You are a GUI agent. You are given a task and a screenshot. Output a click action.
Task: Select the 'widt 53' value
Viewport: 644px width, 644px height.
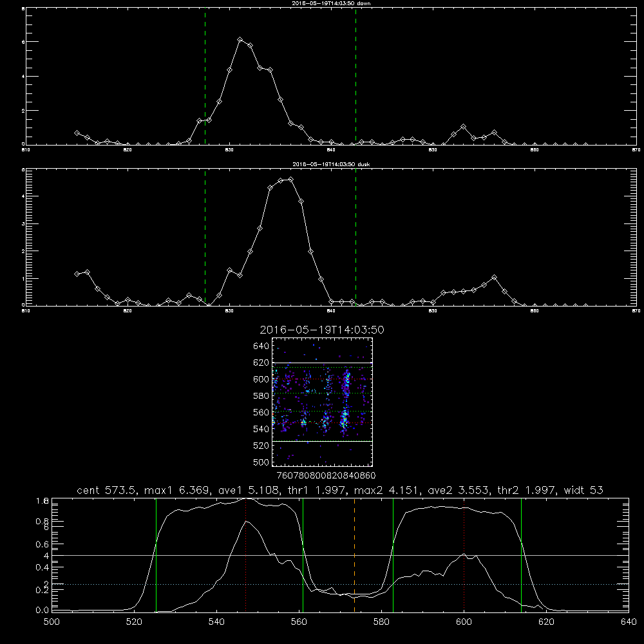click(583, 490)
